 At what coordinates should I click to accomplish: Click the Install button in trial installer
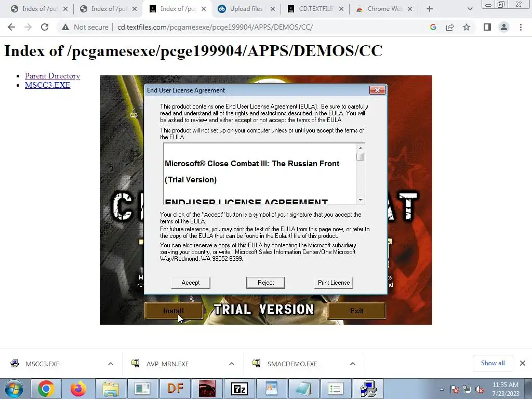point(174,311)
